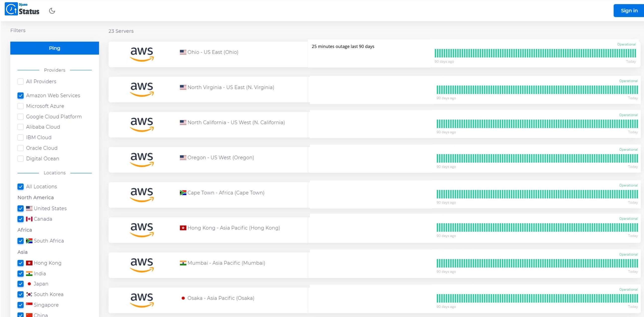Screen dimensions: 644x317
Task: Click the South Africa flag in filters
Action: tap(29, 241)
